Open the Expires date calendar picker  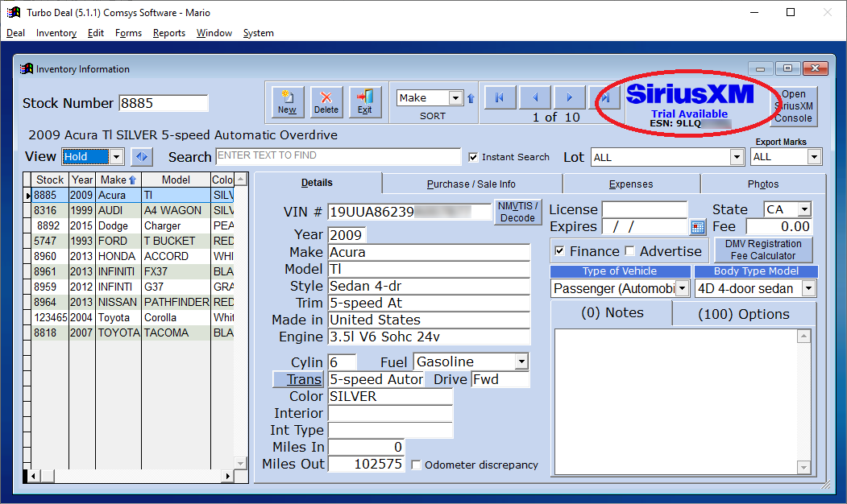point(697,227)
